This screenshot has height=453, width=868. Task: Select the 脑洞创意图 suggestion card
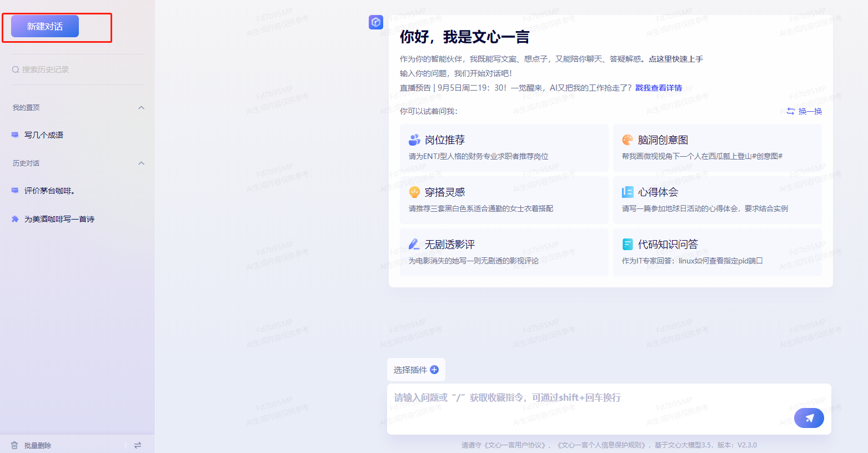point(718,148)
